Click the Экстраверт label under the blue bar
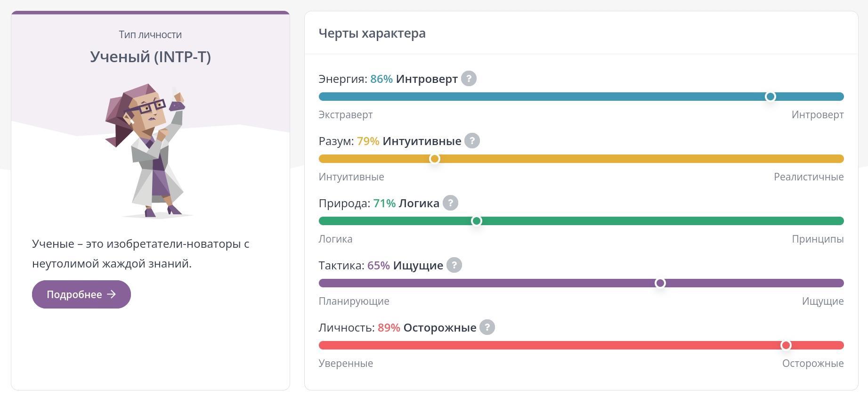The image size is (868, 398). pos(346,115)
